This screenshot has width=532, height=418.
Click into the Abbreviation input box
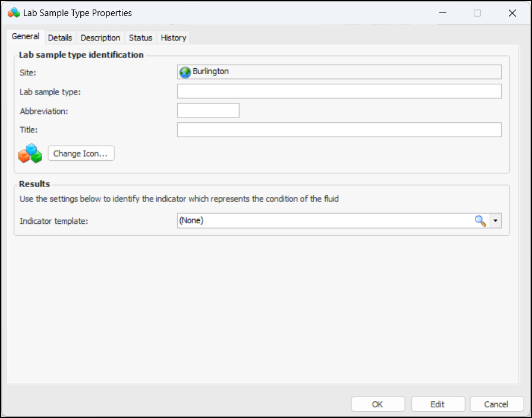click(x=208, y=110)
